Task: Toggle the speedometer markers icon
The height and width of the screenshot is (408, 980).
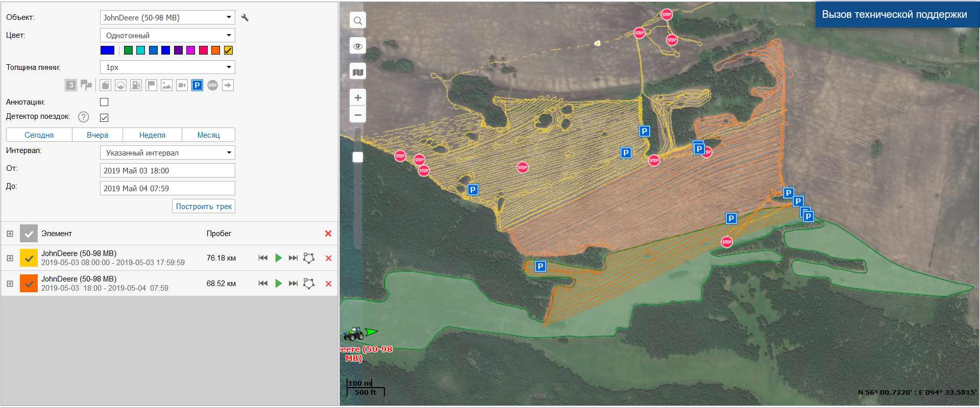Action: tap(120, 85)
